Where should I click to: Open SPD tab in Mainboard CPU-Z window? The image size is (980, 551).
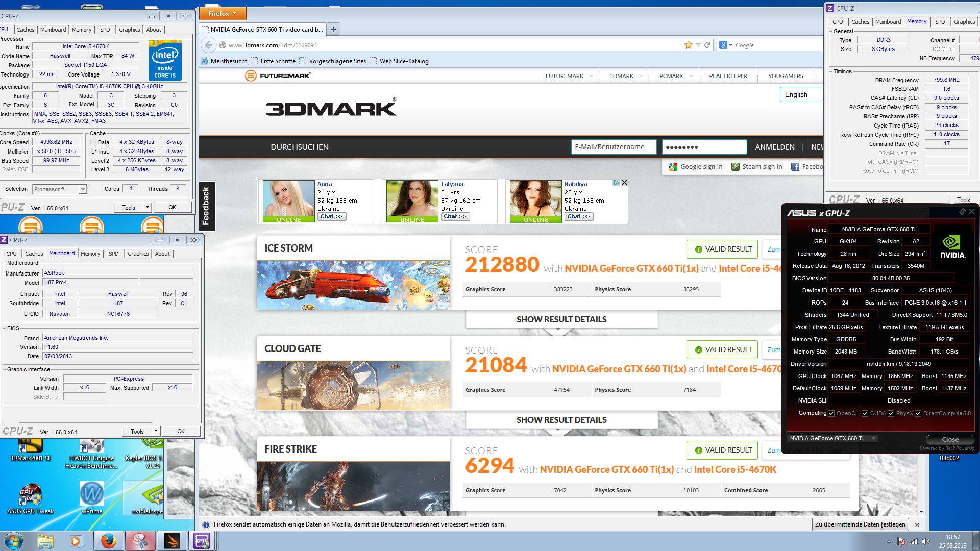pos(113,254)
